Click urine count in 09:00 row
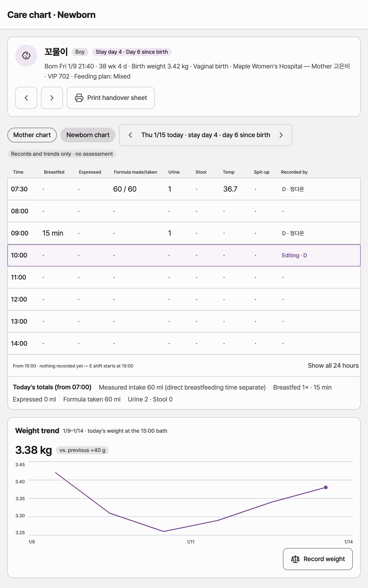 170,233
